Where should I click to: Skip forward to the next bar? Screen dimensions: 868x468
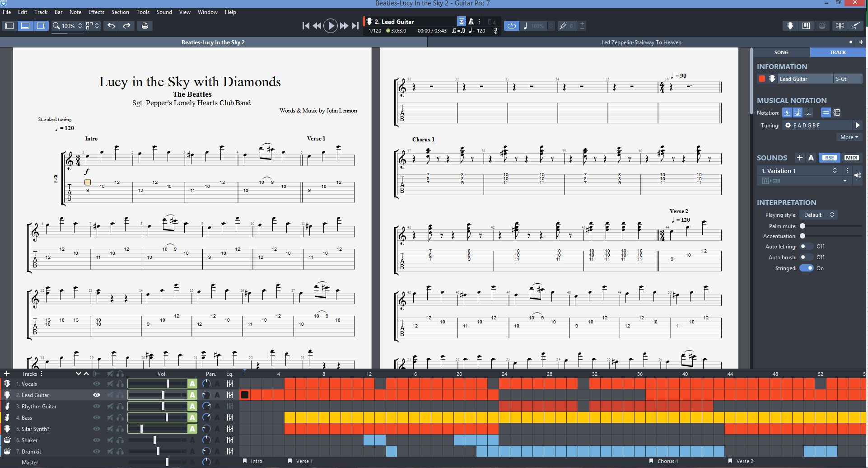pos(344,26)
